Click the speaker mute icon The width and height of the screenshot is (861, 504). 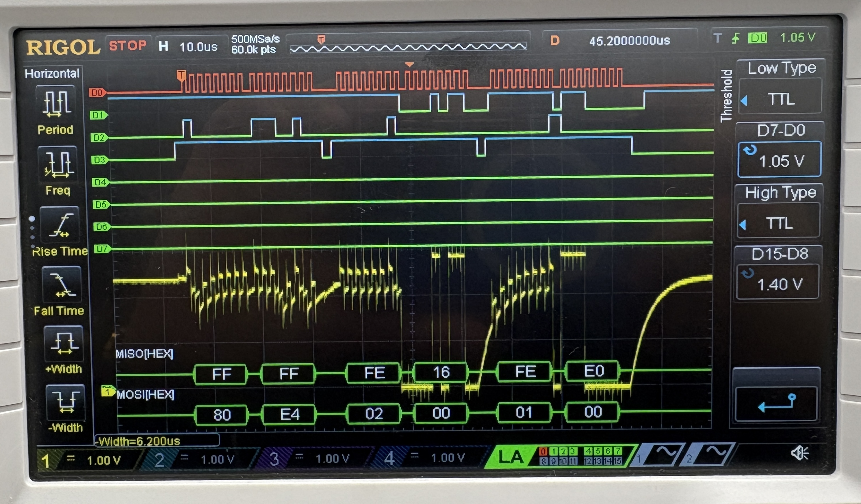pyautogui.click(x=799, y=453)
